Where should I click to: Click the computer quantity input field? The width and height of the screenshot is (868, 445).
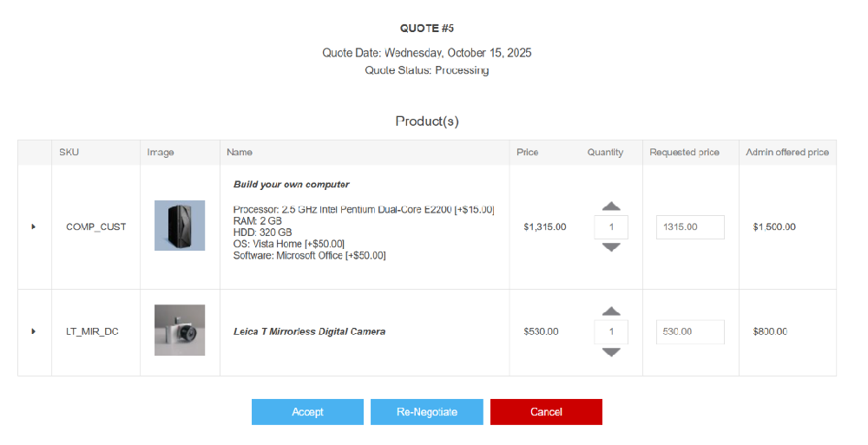click(x=611, y=227)
